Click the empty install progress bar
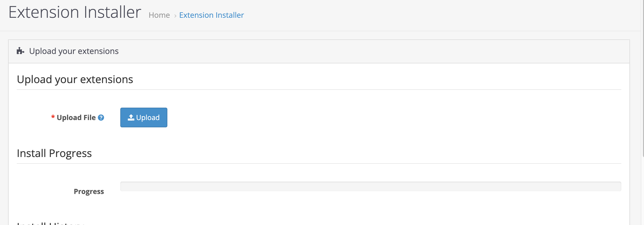This screenshot has height=225, width=644. [370, 186]
